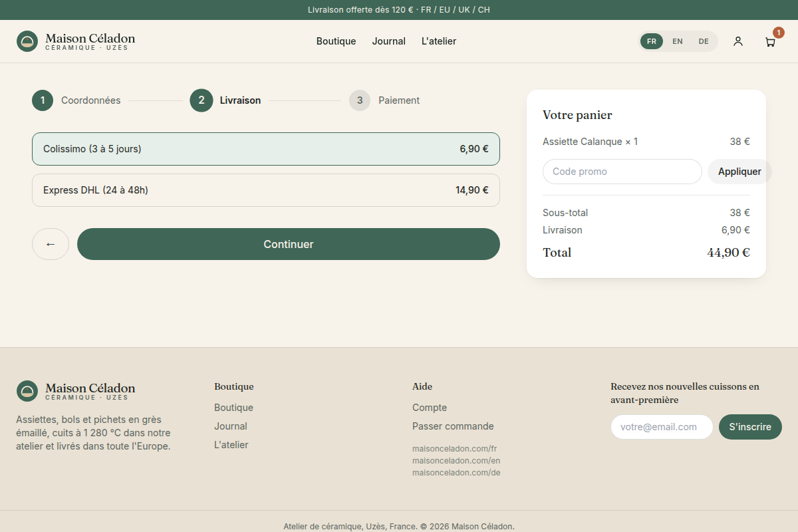Click the 'Votre panier' heading
Image resolution: width=798 pixels, height=532 pixels.
click(577, 115)
